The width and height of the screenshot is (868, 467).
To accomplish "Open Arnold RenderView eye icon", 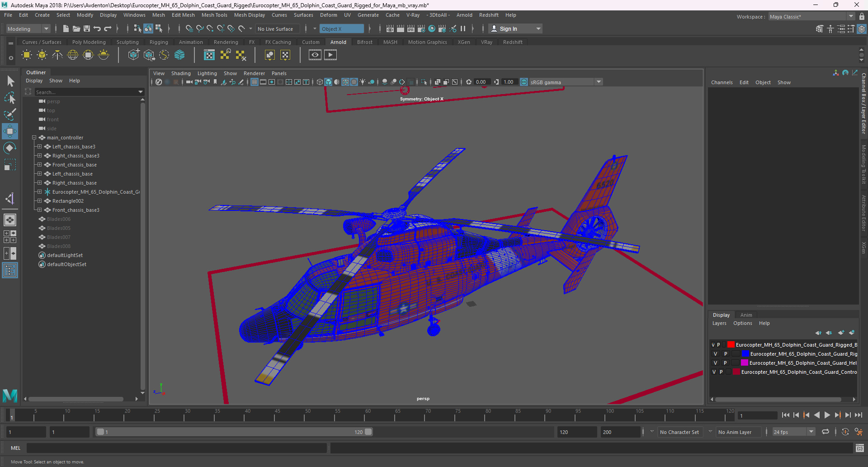I will tap(315, 55).
